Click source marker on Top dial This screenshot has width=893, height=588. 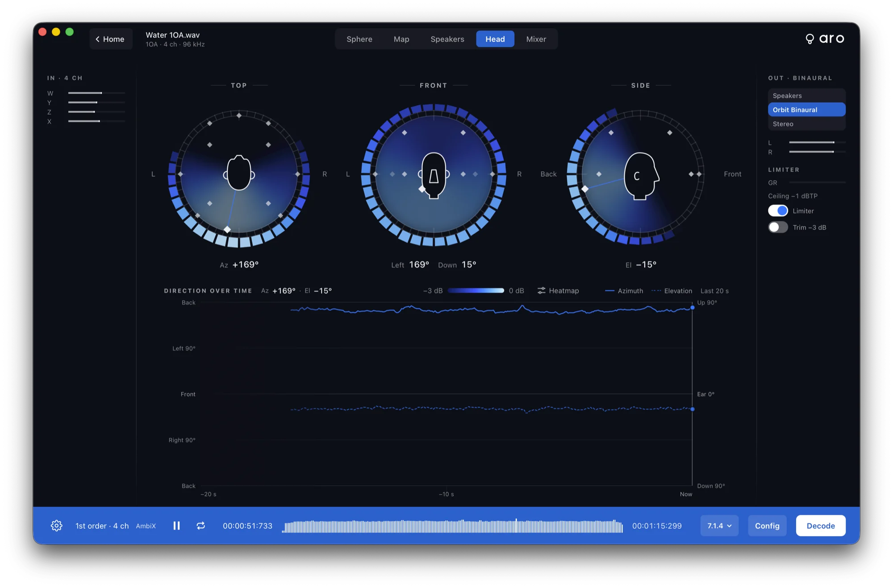(227, 229)
